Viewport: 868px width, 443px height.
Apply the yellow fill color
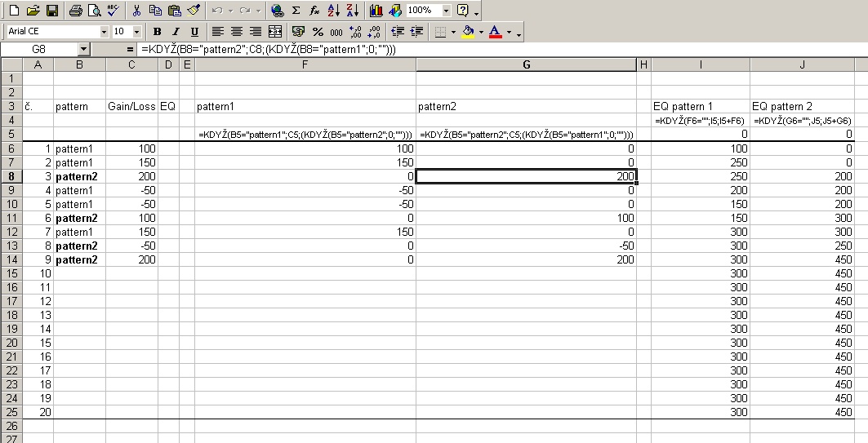tap(469, 32)
